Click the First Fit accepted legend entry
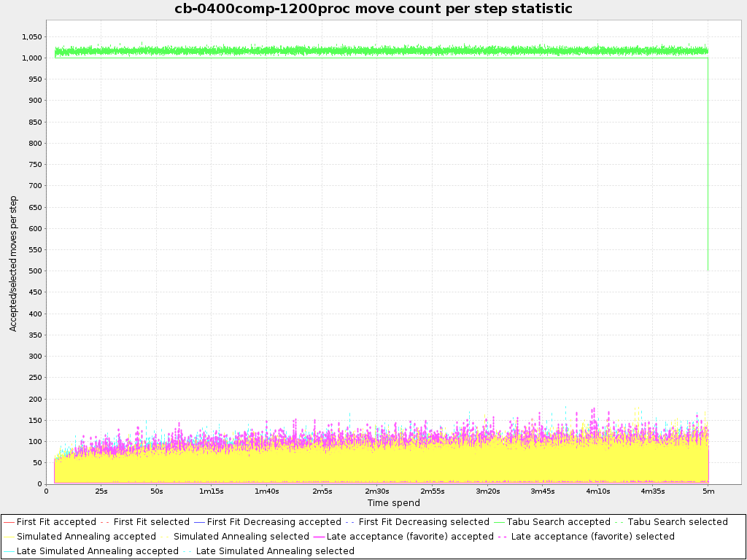The width and height of the screenshot is (747, 560). click(56, 522)
